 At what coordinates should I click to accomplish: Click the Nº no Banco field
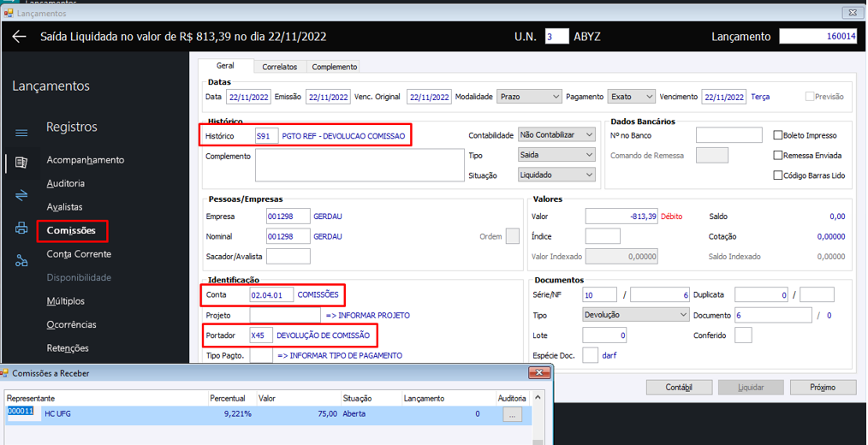[729, 135]
